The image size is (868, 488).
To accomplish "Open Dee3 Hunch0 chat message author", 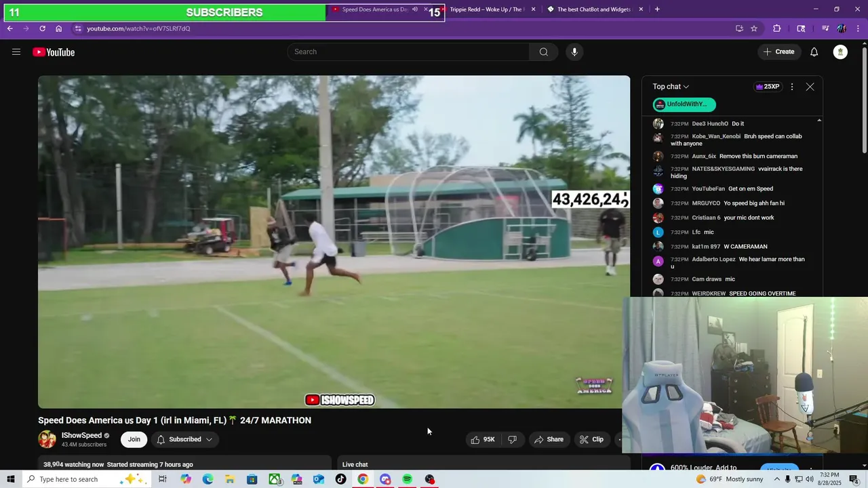I will click(710, 124).
